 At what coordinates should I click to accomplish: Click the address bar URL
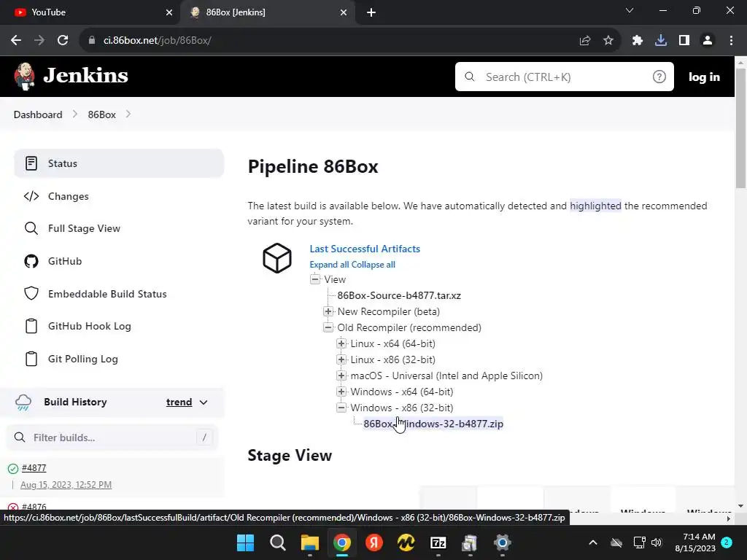click(x=158, y=41)
